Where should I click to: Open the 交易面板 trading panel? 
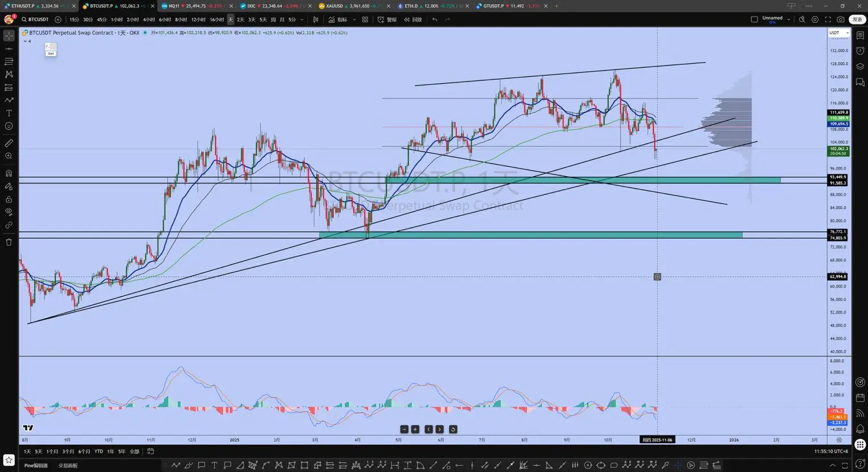68,466
